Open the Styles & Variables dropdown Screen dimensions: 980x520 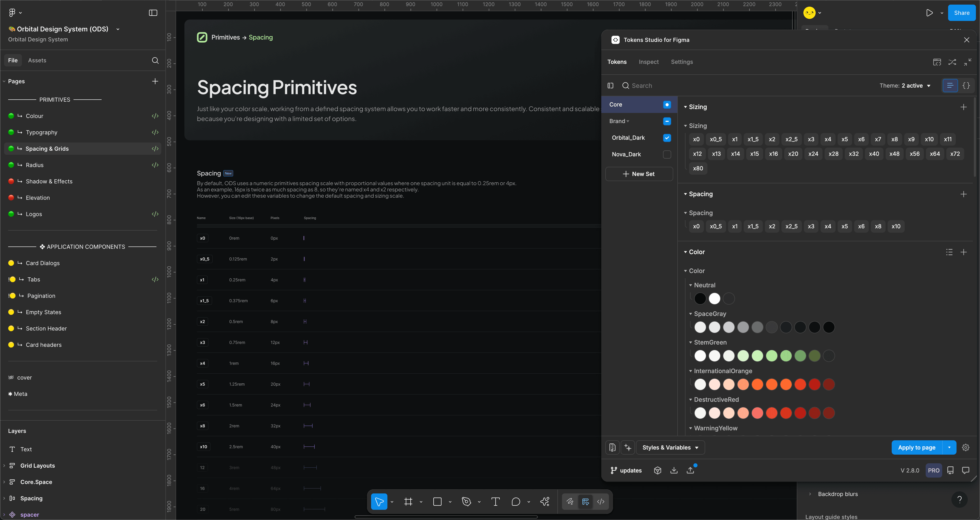[670, 448]
